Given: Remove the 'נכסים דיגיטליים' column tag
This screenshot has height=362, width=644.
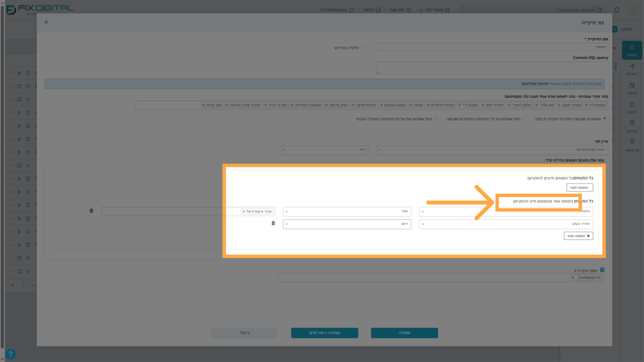Looking at the screenshot, I should click(428, 105).
